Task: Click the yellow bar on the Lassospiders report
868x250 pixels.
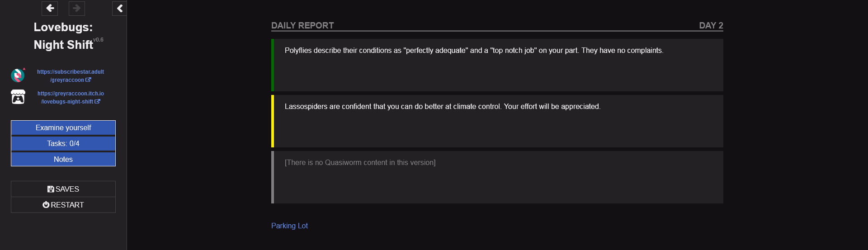Action: pyautogui.click(x=273, y=121)
